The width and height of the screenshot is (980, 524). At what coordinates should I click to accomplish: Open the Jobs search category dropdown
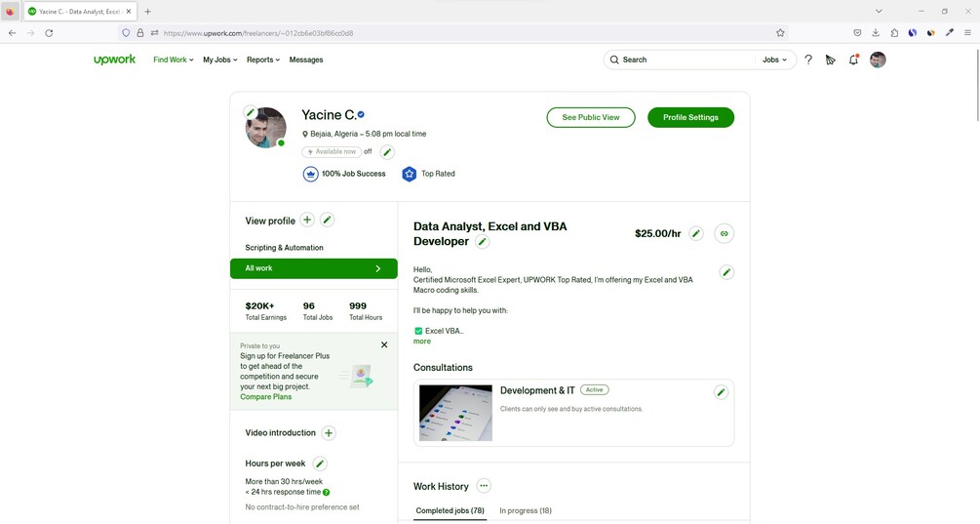(x=774, y=60)
